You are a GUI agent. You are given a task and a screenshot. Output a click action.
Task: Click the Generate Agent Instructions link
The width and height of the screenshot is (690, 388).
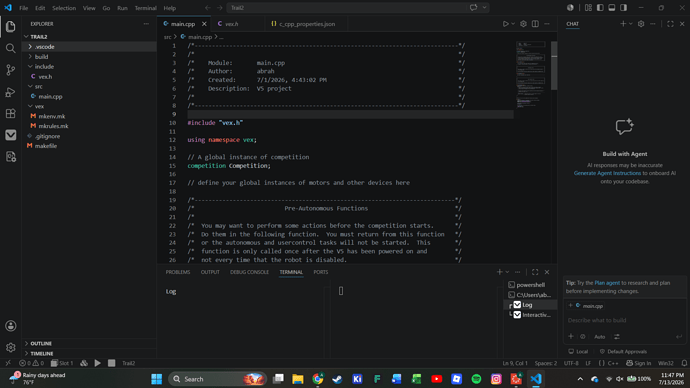(x=607, y=173)
